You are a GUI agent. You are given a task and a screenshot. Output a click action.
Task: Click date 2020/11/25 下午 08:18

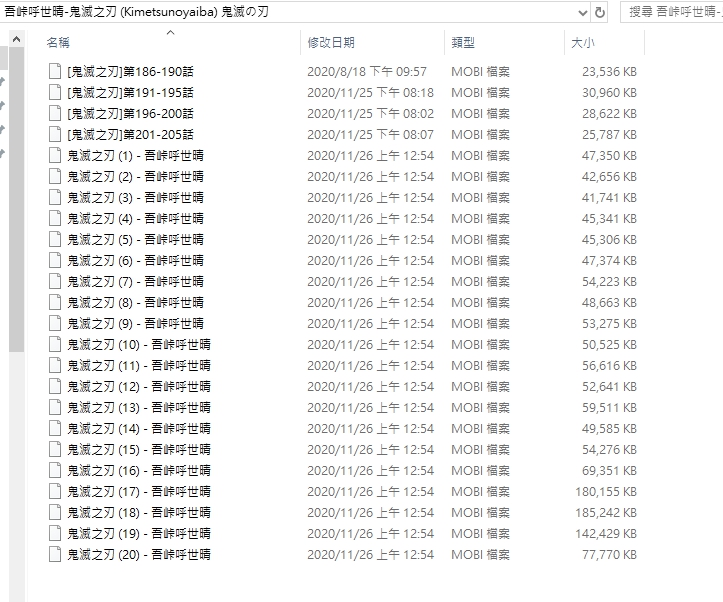pos(371,93)
